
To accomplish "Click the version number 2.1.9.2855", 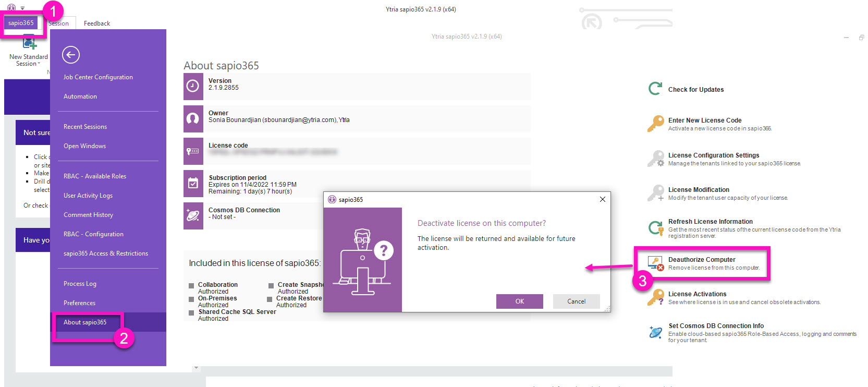I will coord(224,88).
